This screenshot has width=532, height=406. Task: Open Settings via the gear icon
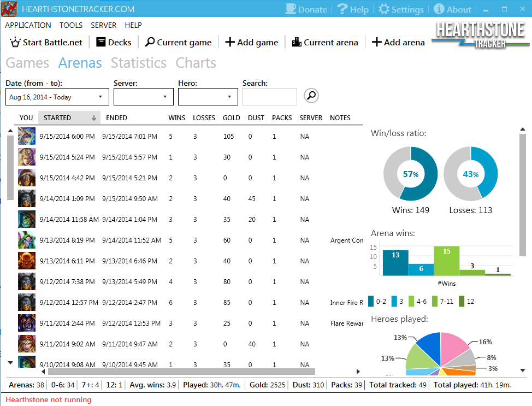click(386, 9)
